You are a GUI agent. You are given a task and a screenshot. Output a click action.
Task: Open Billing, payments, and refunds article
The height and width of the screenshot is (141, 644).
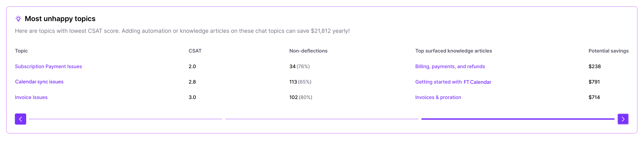pos(450,66)
